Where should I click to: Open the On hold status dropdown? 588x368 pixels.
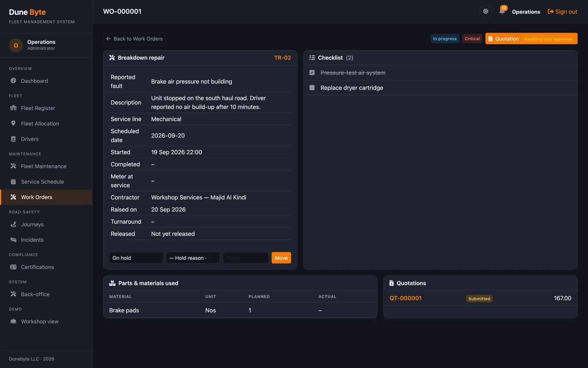[136, 258]
